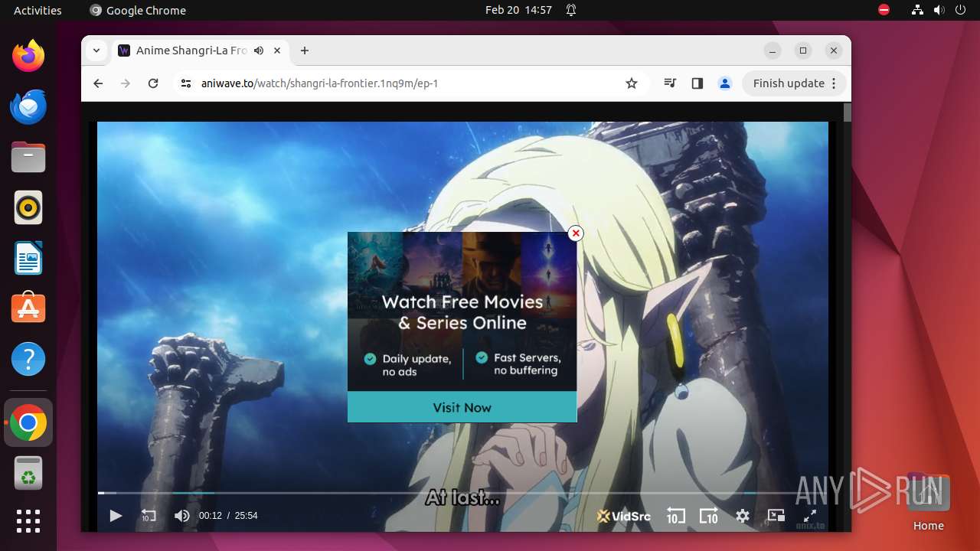Close the movie ad popup

(x=576, y=233)
